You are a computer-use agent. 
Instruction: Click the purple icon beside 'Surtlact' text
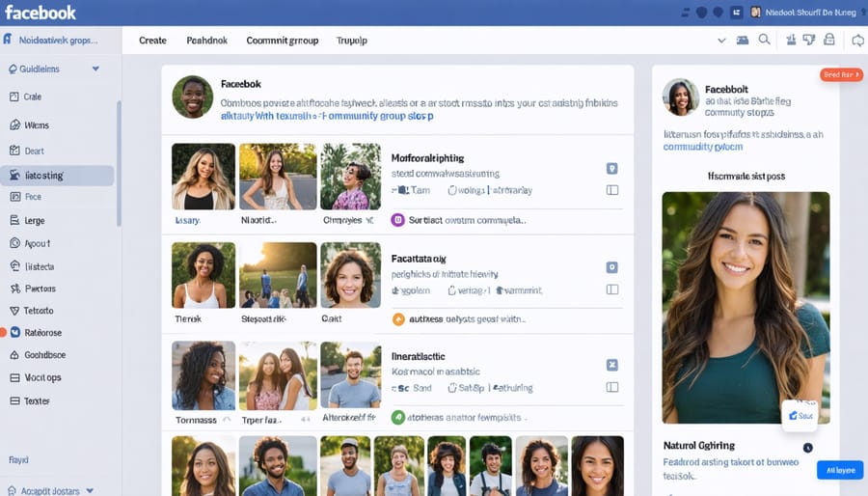tap(397, 220)
